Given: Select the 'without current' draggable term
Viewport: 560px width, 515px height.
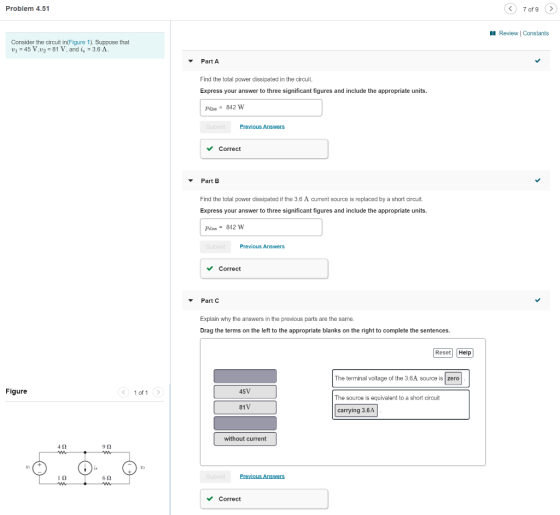Looking at the screenshot, I should 245,439.
